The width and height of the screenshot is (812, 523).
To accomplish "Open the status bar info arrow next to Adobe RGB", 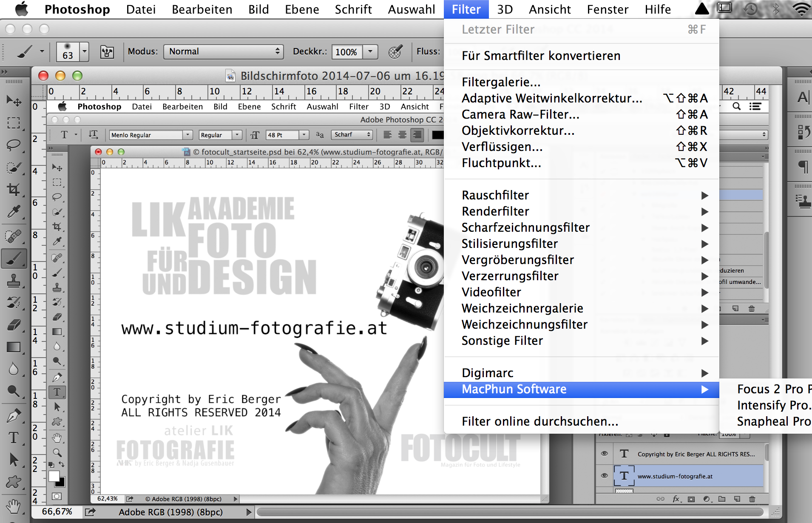I will [249, 512].
